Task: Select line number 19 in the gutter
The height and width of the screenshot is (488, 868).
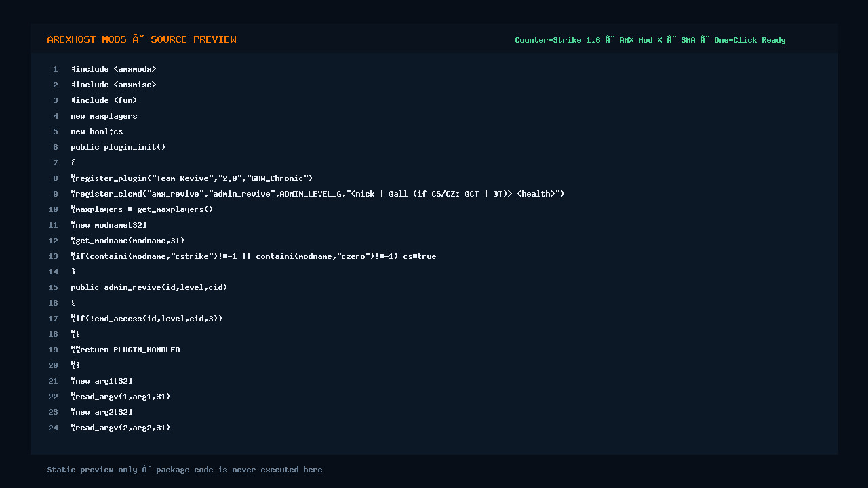Action: tap(54, 350)
